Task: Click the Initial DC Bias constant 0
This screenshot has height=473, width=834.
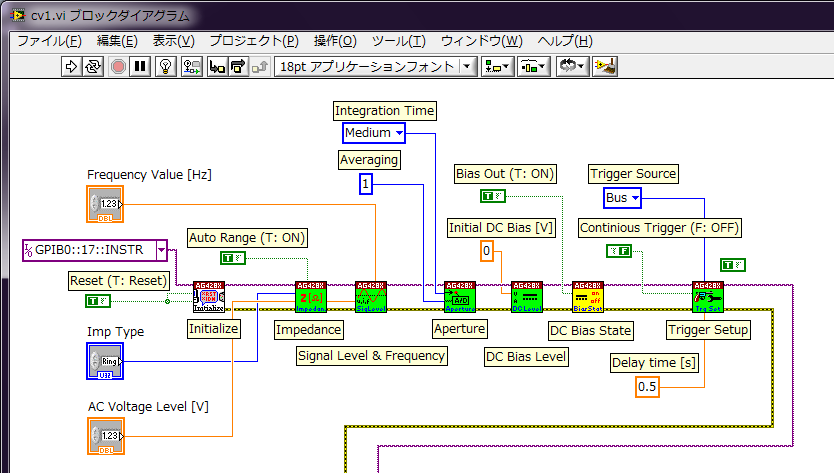Action: pyautogui.click(x=487, y=251)
